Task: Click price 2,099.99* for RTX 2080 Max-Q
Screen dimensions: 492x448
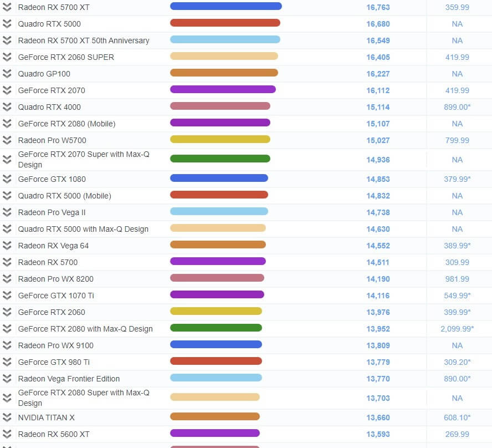Action: [457, 329]
